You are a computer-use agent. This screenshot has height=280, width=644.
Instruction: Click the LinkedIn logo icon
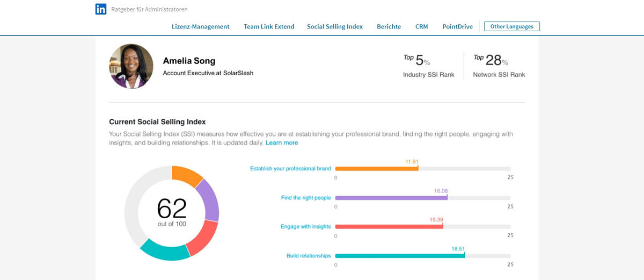point(101,9)
